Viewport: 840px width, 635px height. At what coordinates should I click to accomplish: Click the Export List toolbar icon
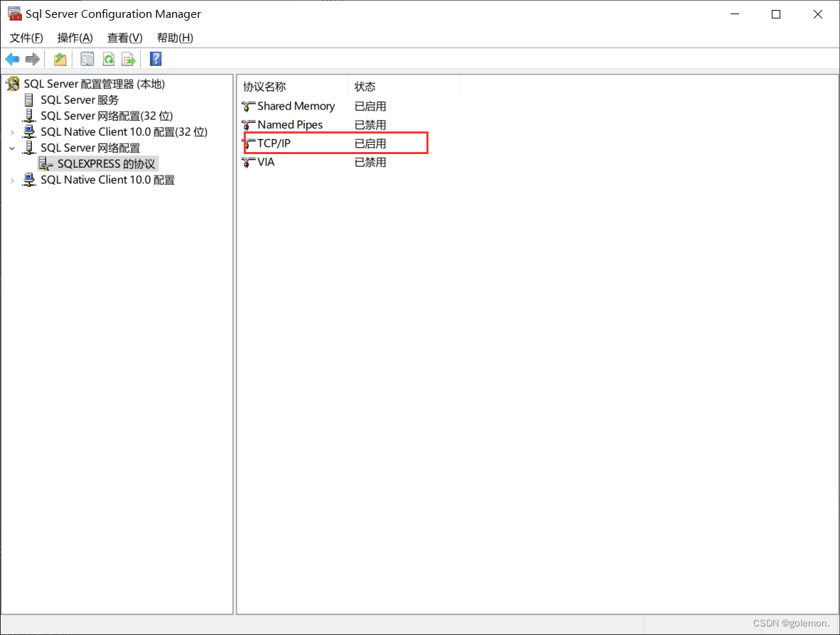click(129, 59)
